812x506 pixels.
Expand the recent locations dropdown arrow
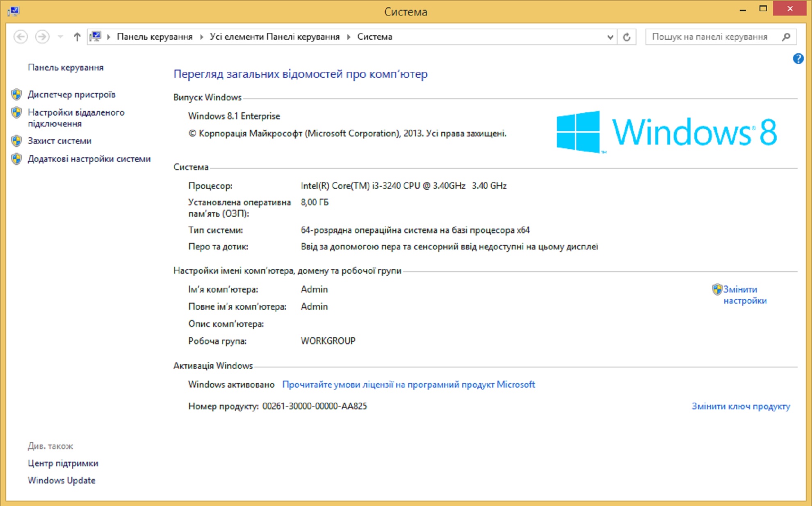pyautogui.click(x=60, y=37)
